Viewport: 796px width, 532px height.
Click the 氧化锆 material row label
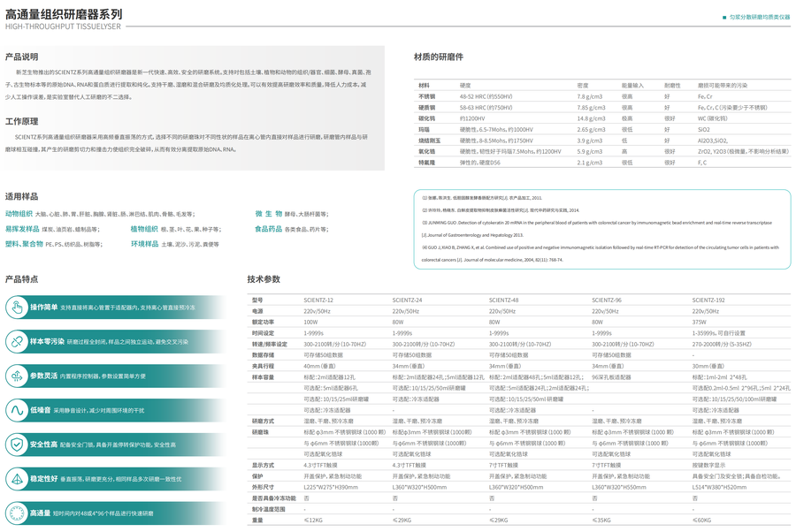[427, 151]
